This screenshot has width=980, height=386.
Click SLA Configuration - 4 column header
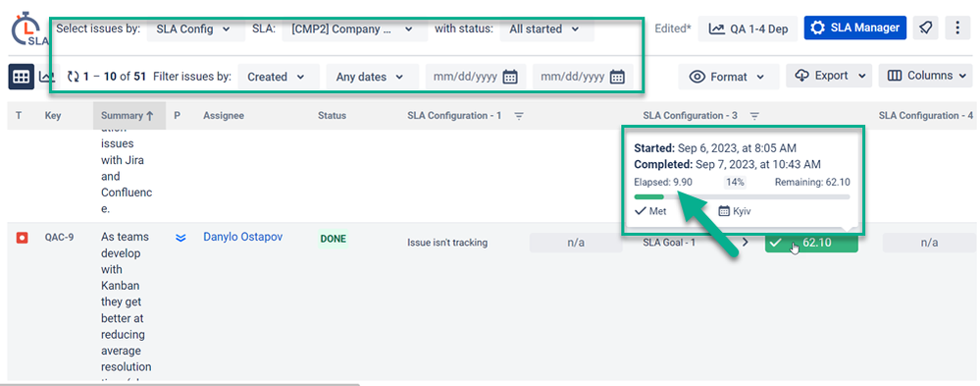click(x=926, y=116)
